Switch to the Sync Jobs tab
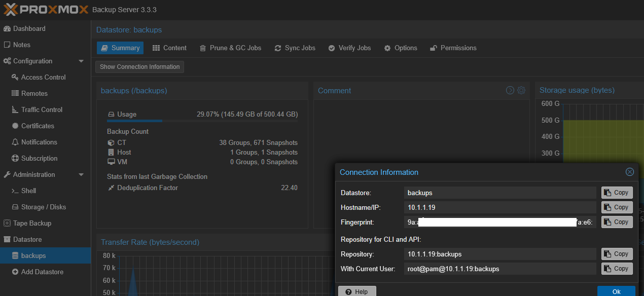 tap(295, 48)
